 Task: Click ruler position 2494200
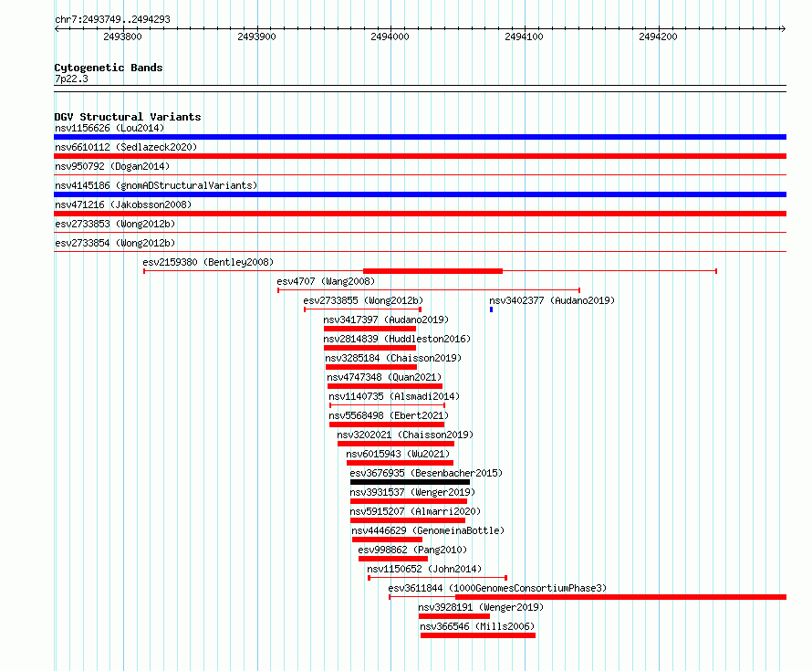(x=658, y=37)
